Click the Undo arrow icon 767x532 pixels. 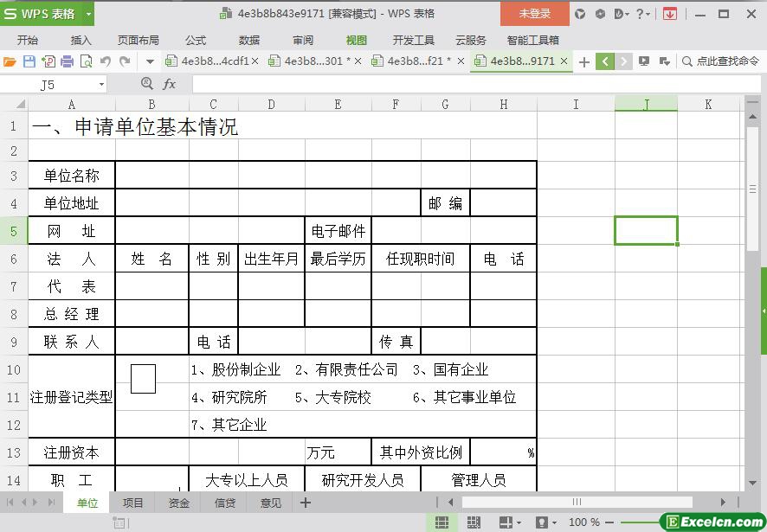pyautogui.click(x=106, y=61)
